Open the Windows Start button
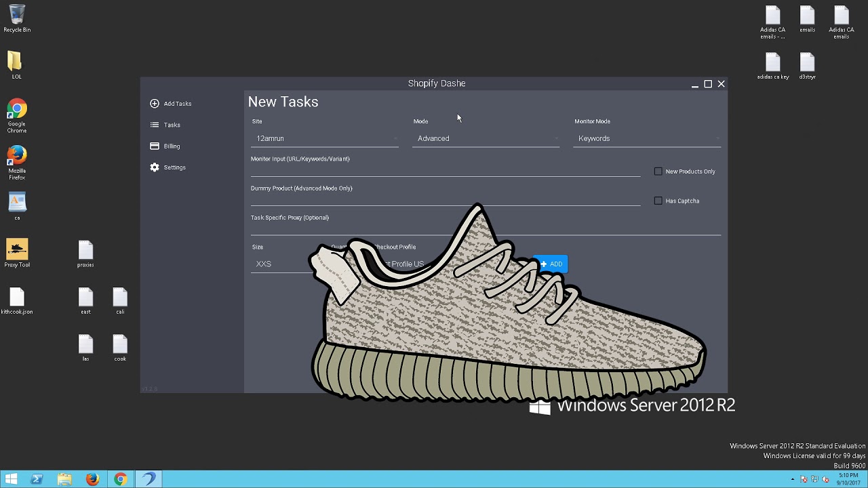868x488 pixels. pyautogui.click(x=11, y=479)
